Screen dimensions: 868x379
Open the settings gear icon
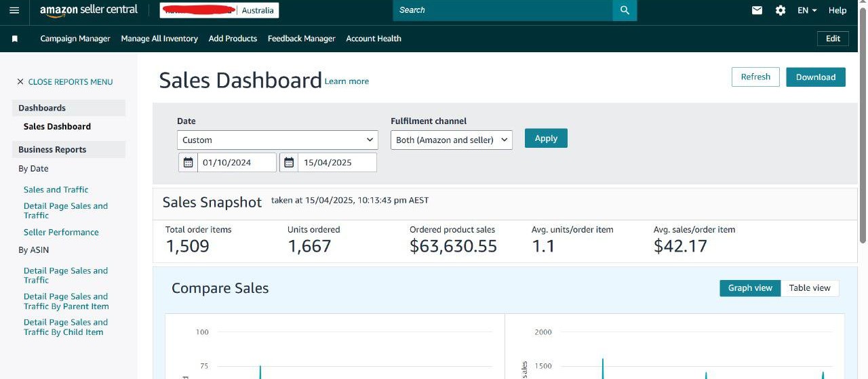click(781, 10)
